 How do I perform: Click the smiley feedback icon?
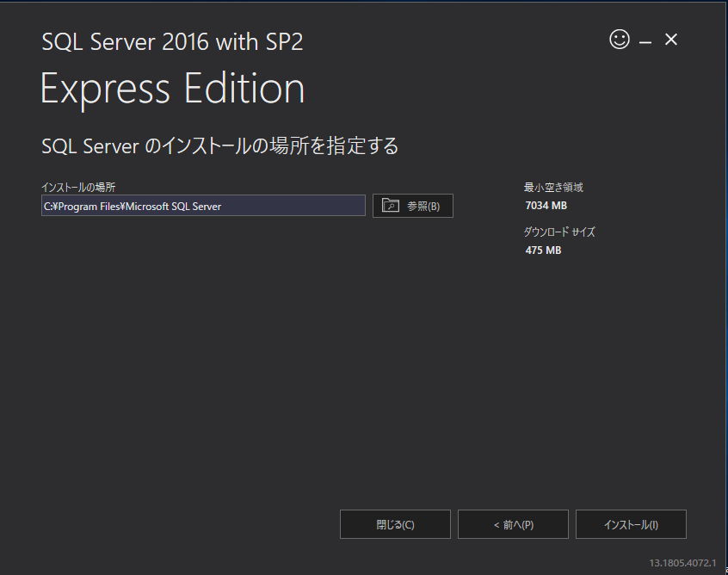620,40
